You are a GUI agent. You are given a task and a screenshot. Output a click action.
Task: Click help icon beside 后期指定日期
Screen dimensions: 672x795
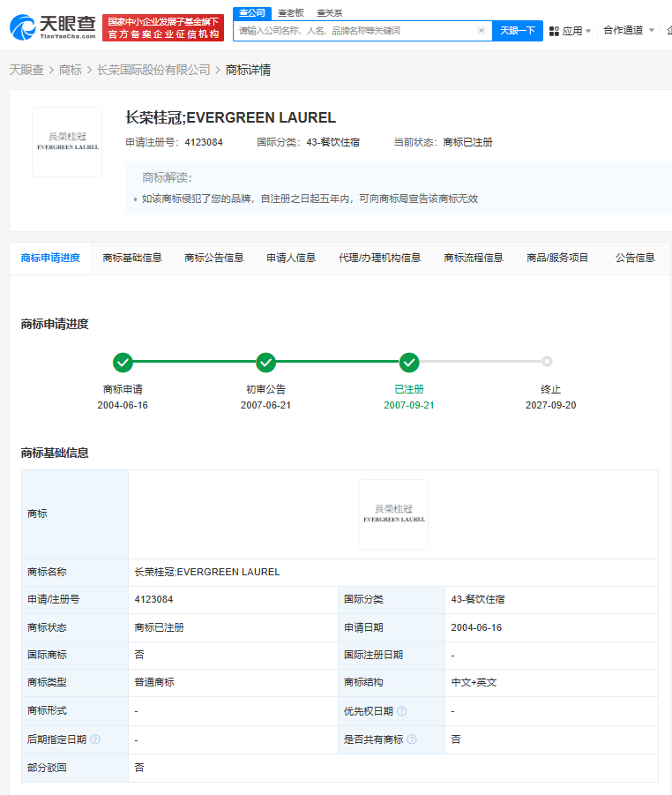point(95,739)
